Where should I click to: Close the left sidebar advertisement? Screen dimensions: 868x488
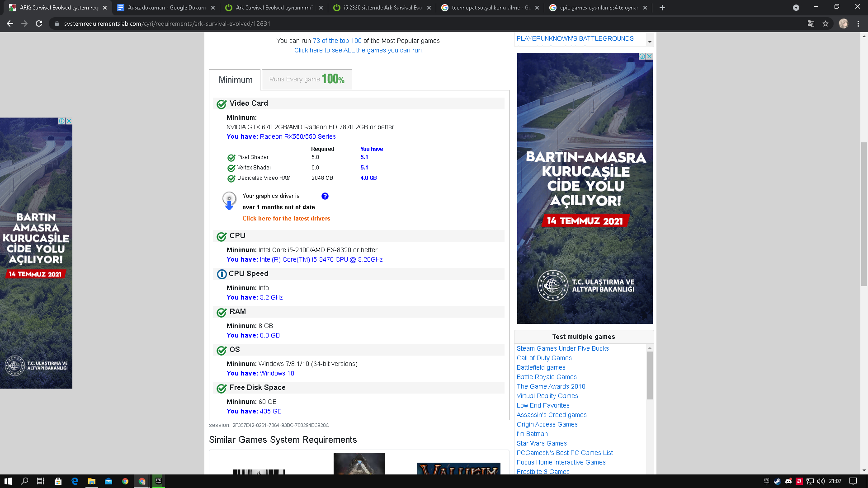69,121
